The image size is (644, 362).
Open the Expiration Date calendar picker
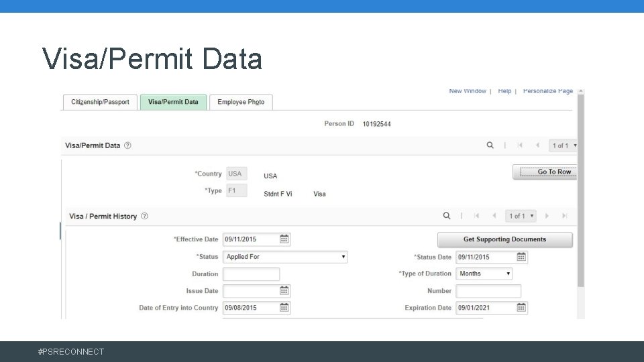coord(521,308)
